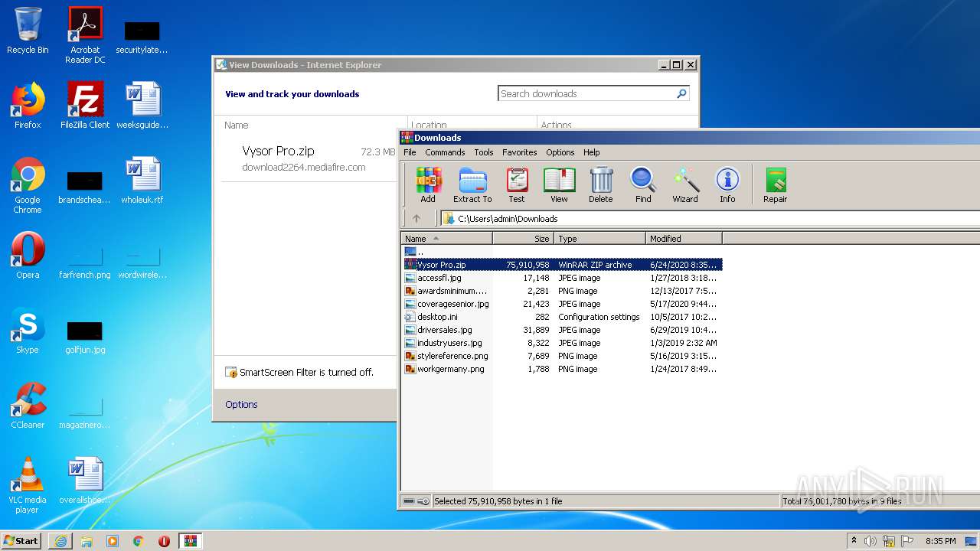The image size is (980, 551).
Task: Sort by the Size column header
Action: click(524, 239)
